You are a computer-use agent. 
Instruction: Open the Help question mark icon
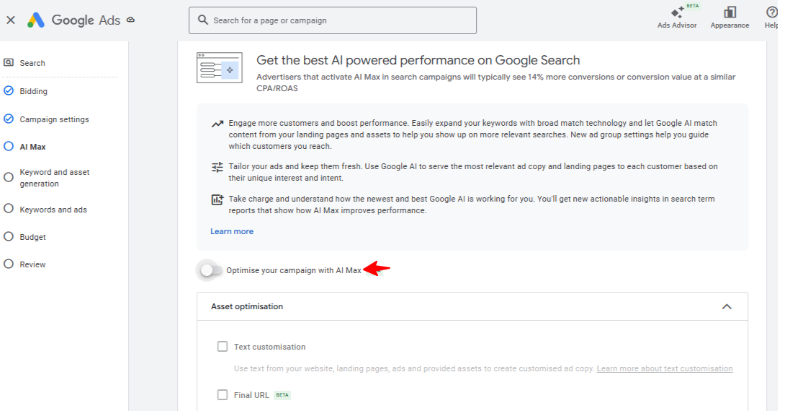tap(771, 12)
